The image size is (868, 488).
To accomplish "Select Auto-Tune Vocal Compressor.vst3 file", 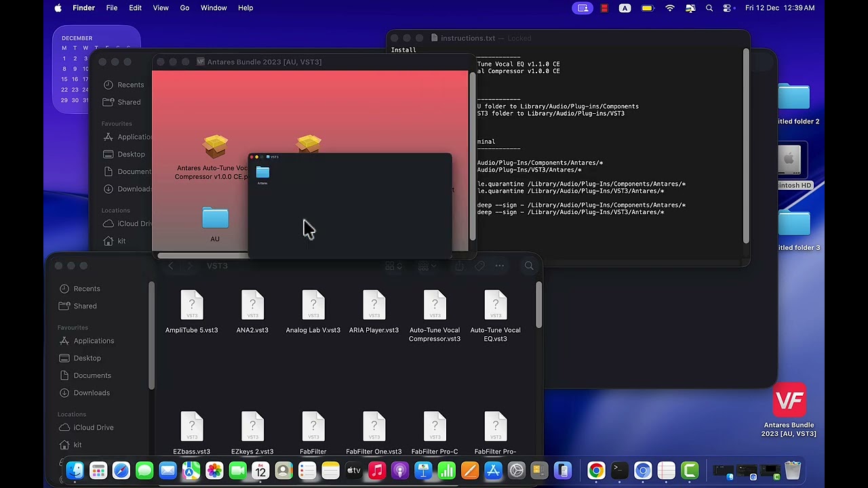I will tap(435, 317).
